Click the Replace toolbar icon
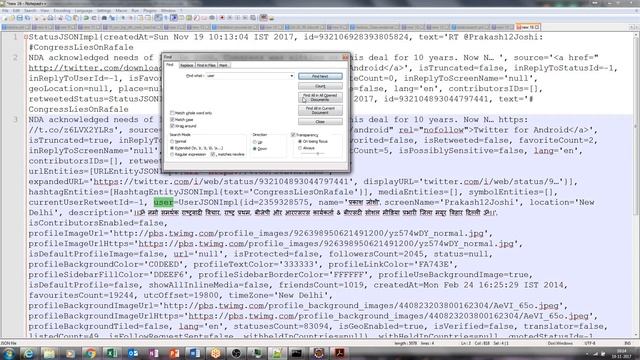640x360 pixels. pos(111,18)
